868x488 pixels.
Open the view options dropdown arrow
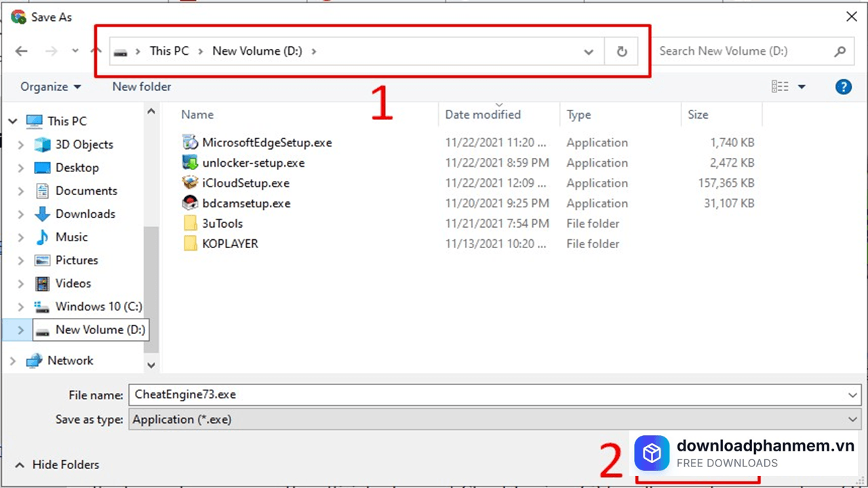tap(802, 87)
